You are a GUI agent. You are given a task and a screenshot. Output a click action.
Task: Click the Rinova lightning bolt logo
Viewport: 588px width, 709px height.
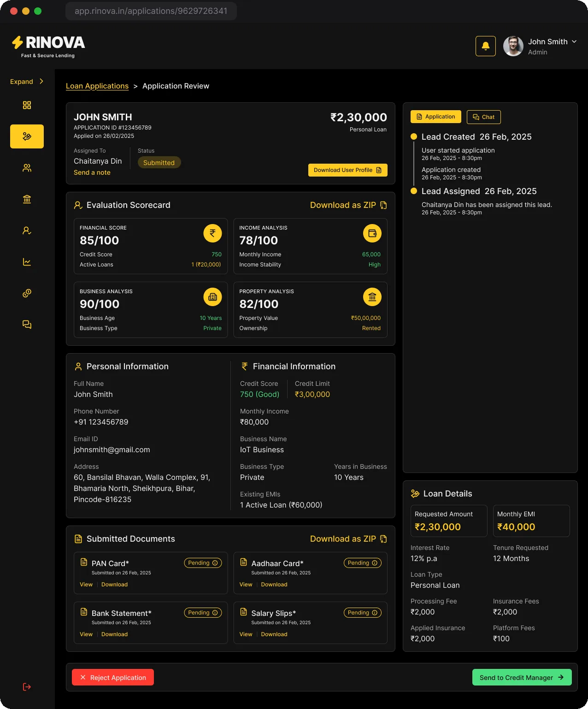coord(18,42)
